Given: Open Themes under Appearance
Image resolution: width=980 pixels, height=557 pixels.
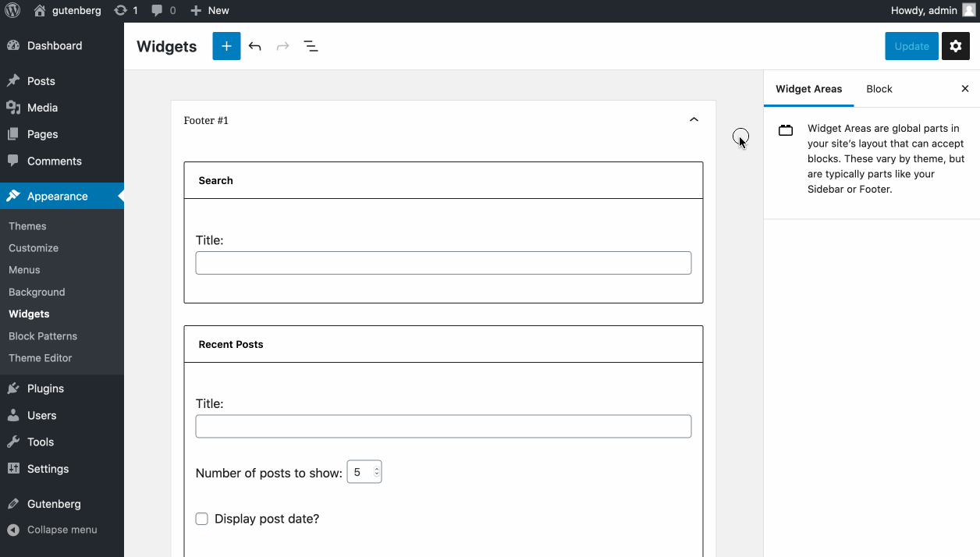Looking at the screenshot, I should [27, 226].
